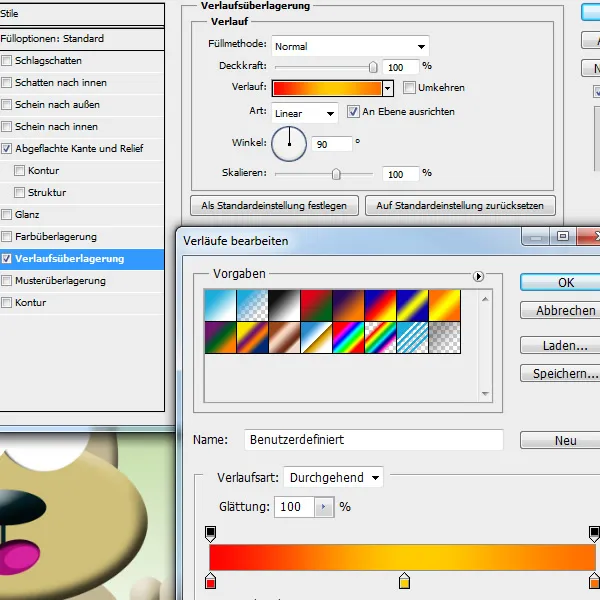The height and width of the screenshot is (600, 600).
Task: Select the foreground-to-transparent gradient preset
Action: (x=253, y=305)
